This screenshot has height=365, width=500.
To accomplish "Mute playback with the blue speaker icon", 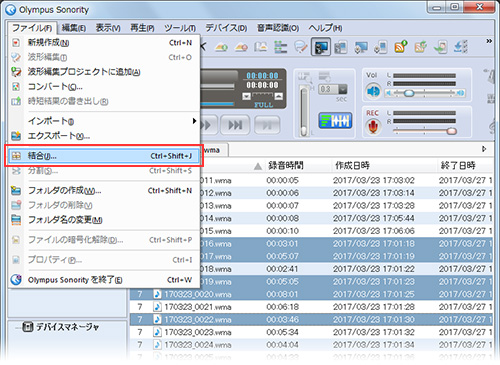I will click(x=373, y=91).
